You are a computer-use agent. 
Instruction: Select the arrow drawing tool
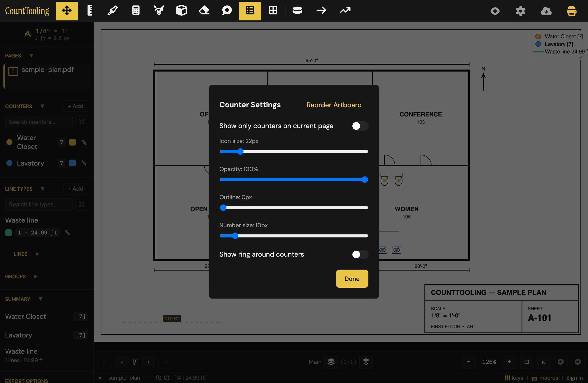321,11
